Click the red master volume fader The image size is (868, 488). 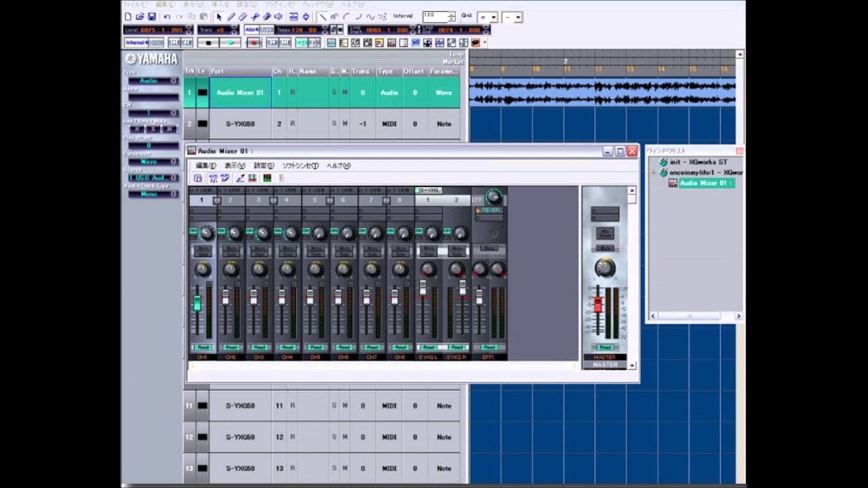[x=598, y=304]
